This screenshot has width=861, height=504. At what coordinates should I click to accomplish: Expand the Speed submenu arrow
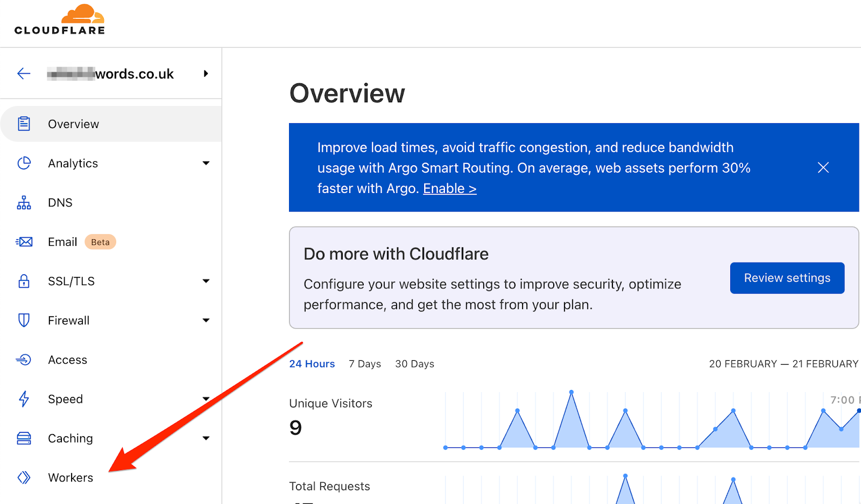(206, 399)
